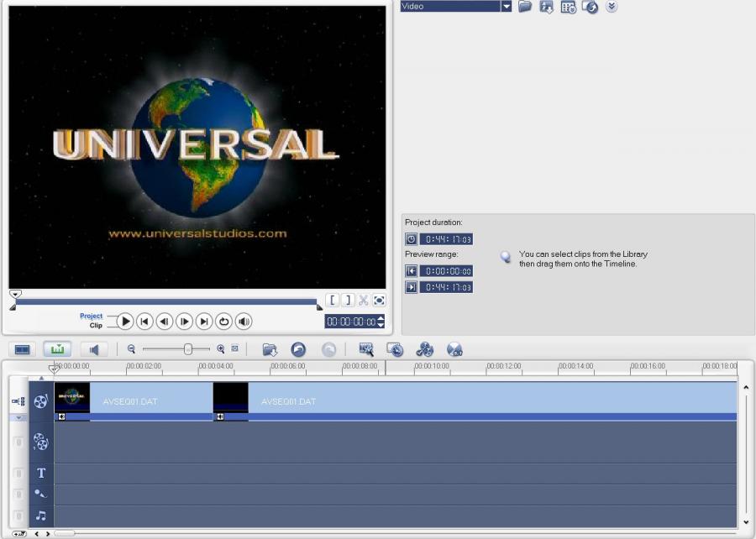Select the Voice Track microphone icon
This screenshot has width=756, height=539.
pos(41,494)
